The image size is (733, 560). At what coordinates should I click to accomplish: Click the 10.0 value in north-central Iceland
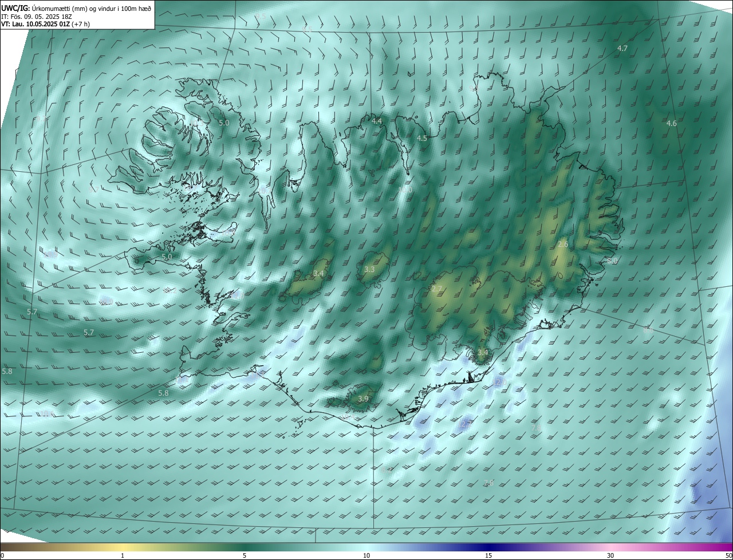405,190
